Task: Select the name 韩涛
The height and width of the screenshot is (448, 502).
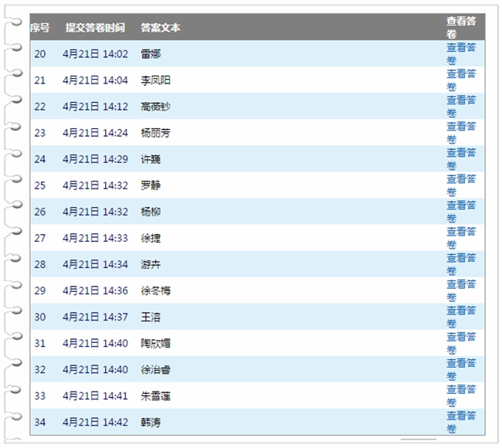Action: 151,422
